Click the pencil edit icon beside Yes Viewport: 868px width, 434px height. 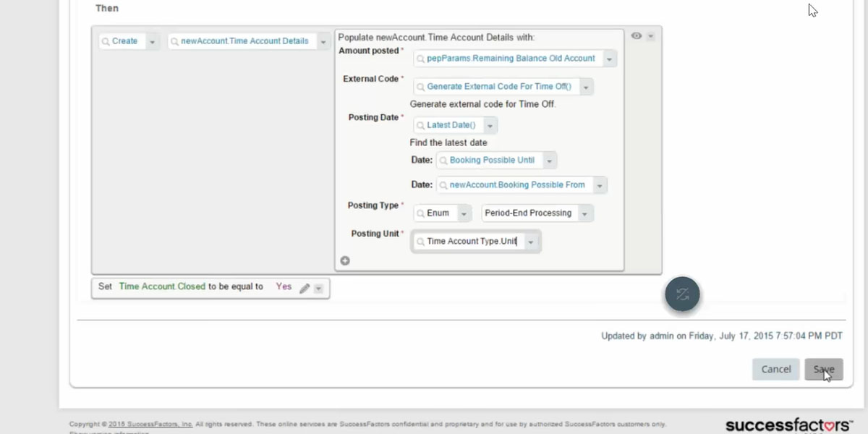(x=305, y=288)
